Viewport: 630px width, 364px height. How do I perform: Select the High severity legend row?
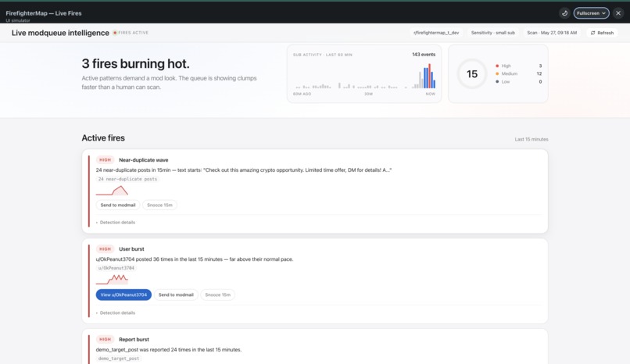coord(518,66)
